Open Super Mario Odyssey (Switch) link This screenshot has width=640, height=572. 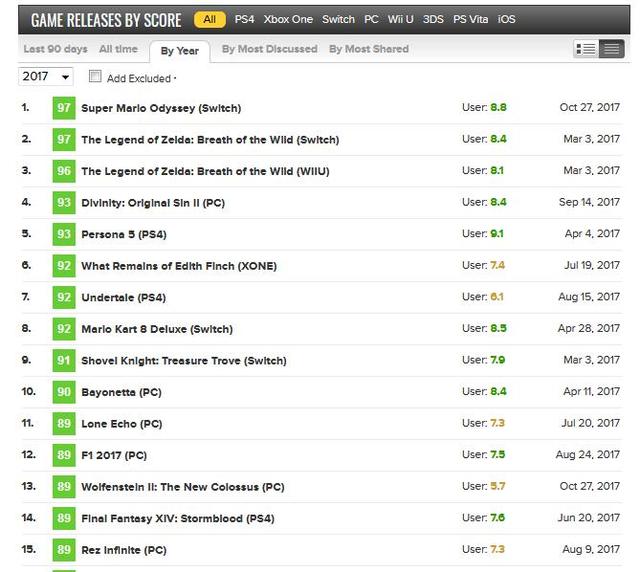coord(161,108)
